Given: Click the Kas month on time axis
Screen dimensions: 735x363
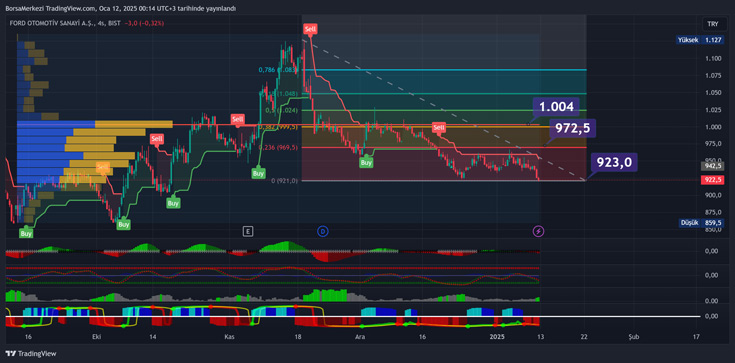Looking at the screenshot, I should (x=229, y=337).
